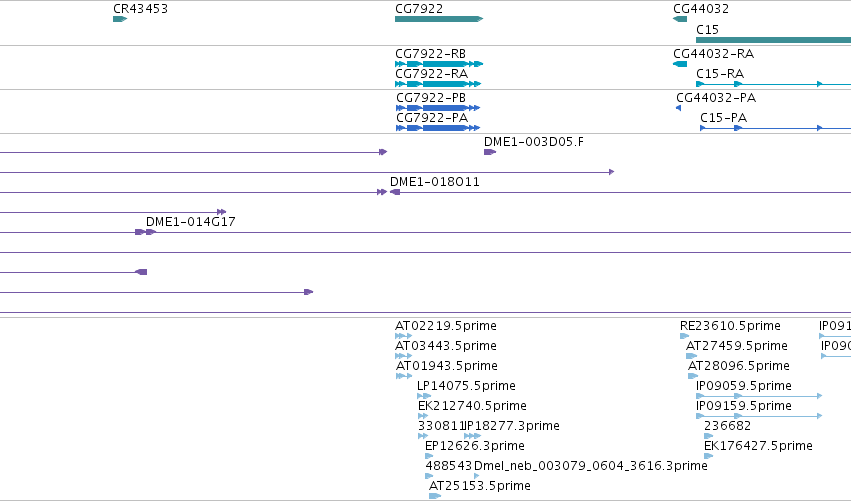
Task: Click the CG7922-RB label text
Action: coord(430,54)
